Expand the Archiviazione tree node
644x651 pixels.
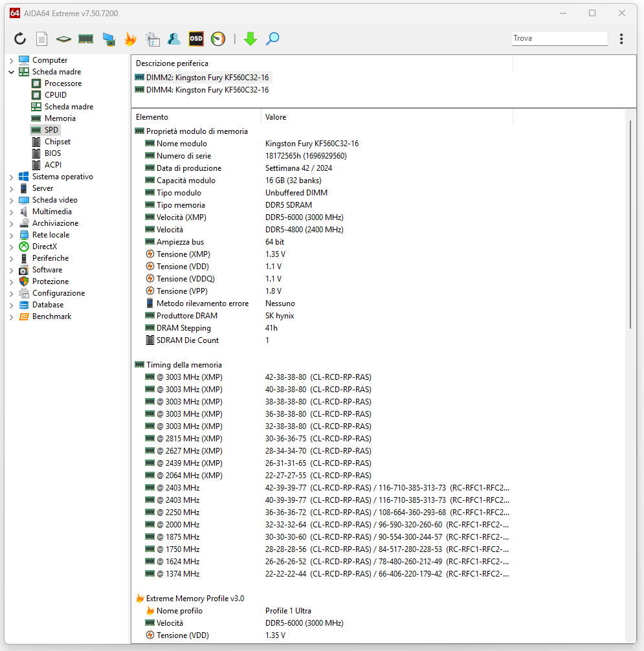coord(11,223)
